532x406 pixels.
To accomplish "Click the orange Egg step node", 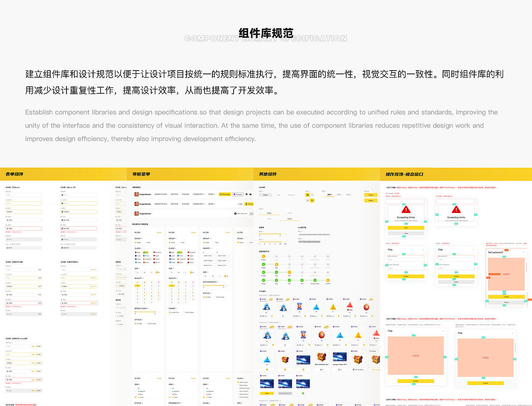I will (276, 264).
